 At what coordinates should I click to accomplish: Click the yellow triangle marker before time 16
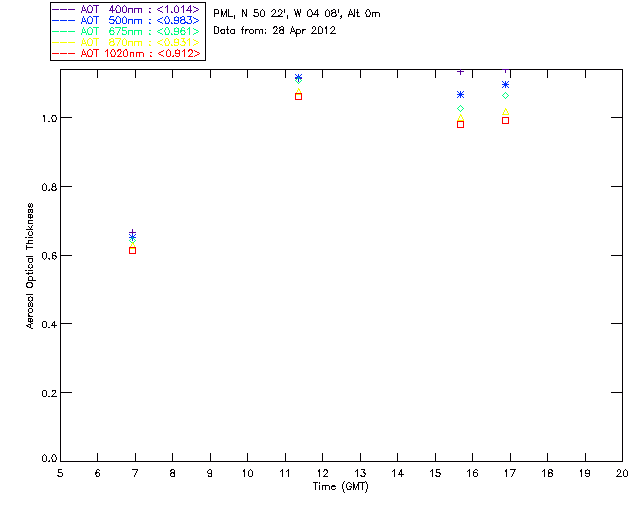[x=460, y=118]
